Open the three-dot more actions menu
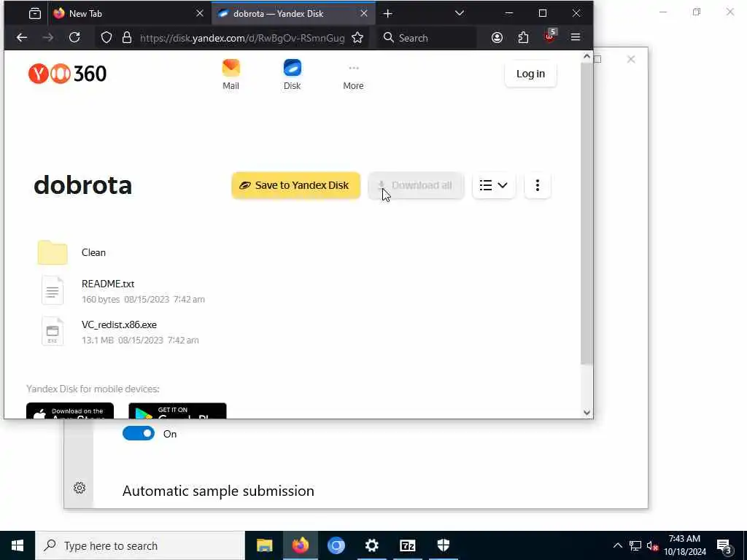The height and width of the screenshot is (560, 747). click(538, 185)
